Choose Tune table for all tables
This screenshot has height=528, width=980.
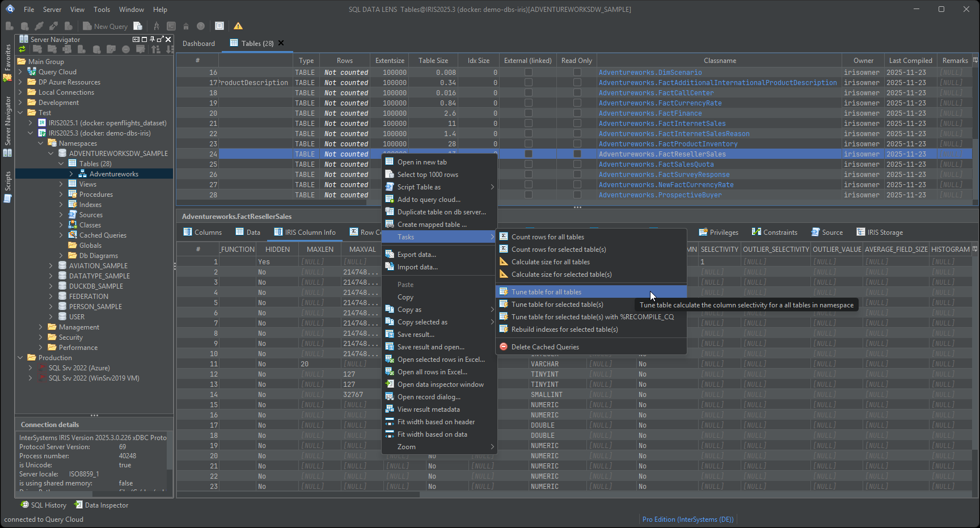tap(592, 292)
